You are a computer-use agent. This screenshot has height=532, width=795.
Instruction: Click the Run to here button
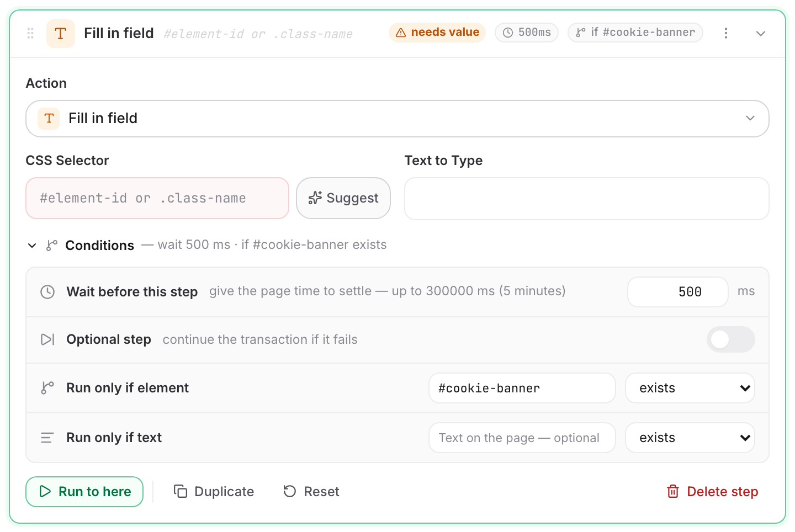[84, 492]
